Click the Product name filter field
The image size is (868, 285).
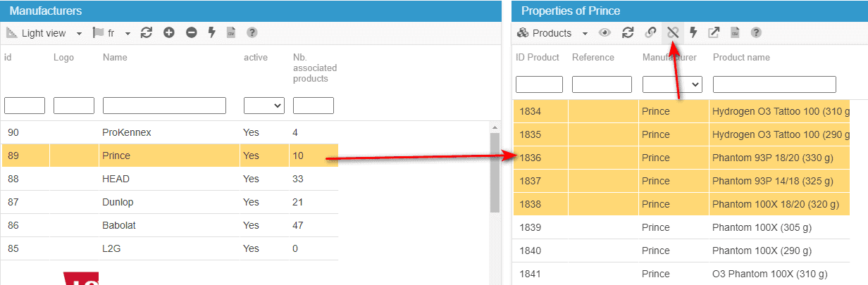tap(774, 84)
